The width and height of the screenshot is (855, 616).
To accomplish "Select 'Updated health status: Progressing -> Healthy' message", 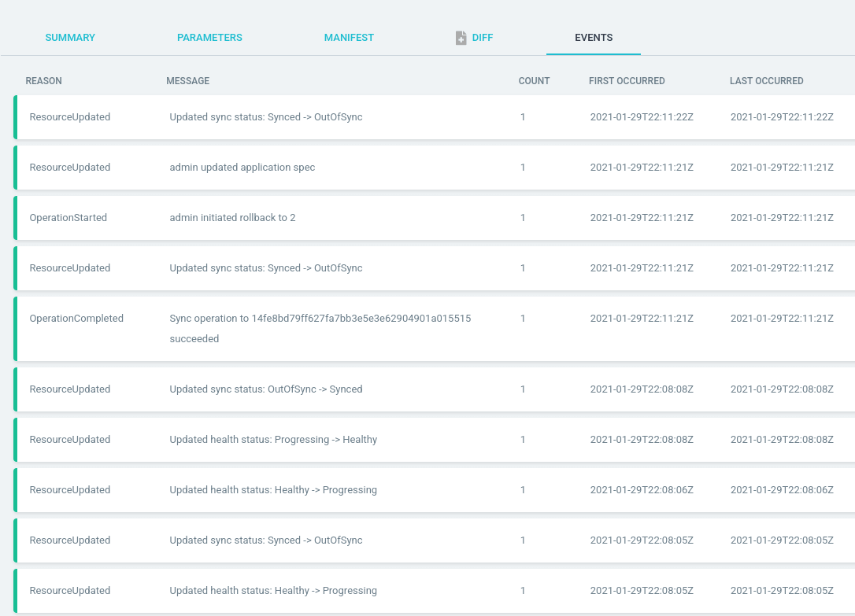I will click(273, 440).
